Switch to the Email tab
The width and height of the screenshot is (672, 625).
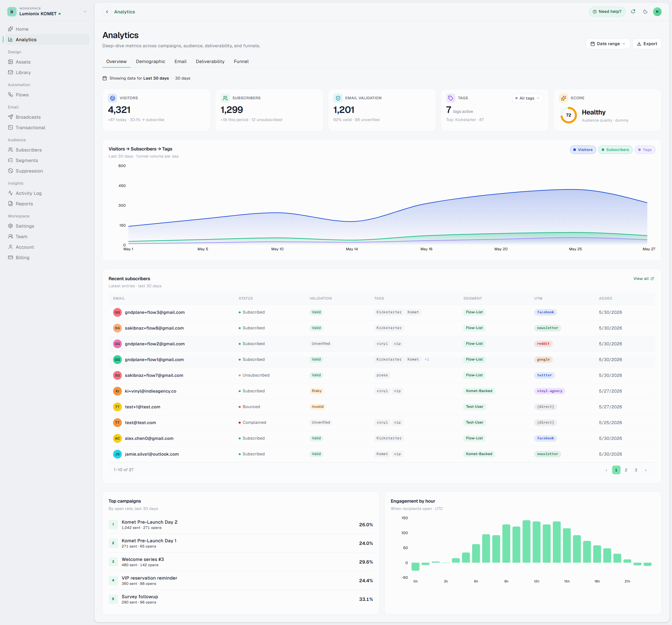click(181, 61)
